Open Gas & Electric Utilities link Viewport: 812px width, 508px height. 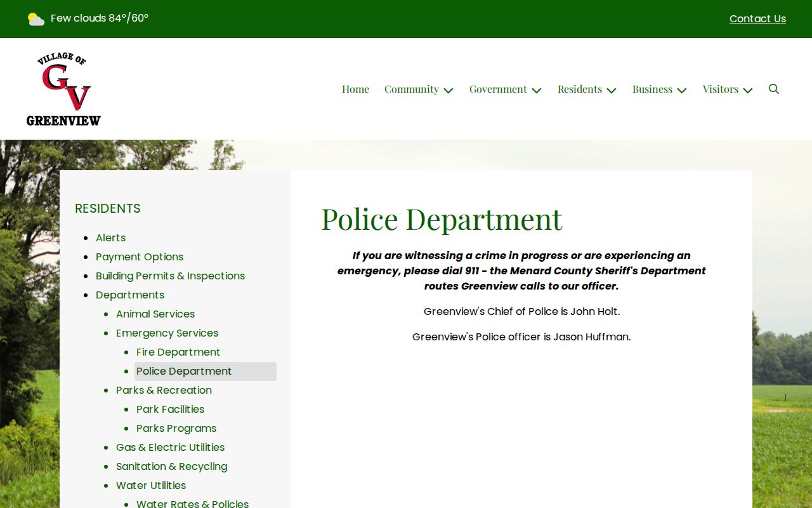tap(170, 447)
